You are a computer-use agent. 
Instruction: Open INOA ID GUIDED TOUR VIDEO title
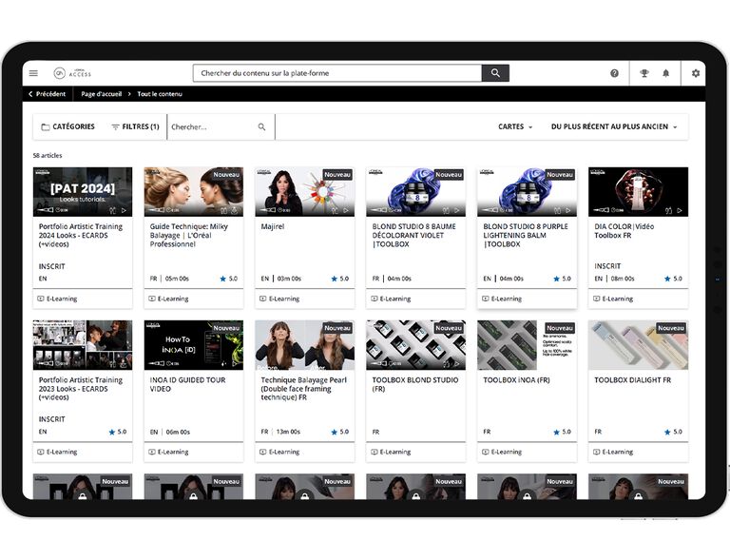[x=187, y=384]
